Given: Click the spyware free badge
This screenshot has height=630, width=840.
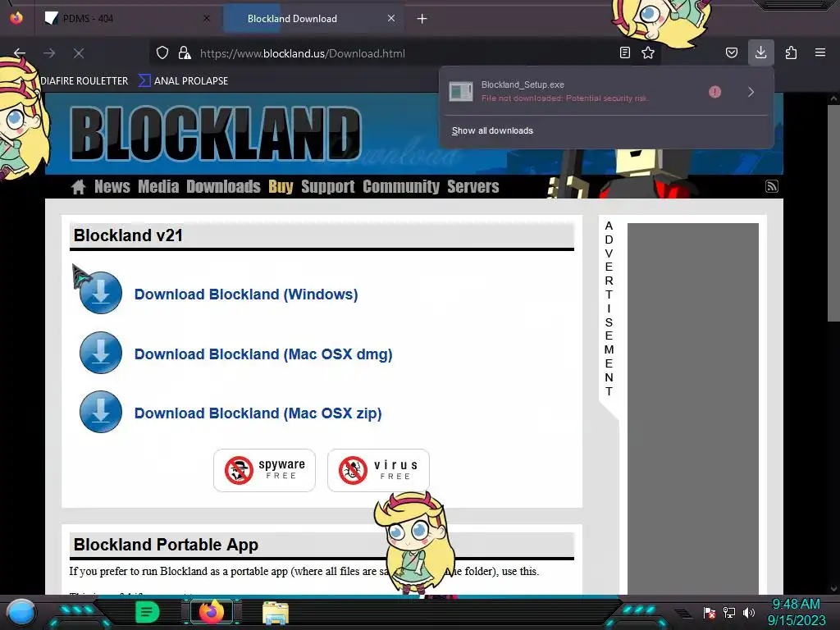Looking at the screenshot, I should coord(265,470).
